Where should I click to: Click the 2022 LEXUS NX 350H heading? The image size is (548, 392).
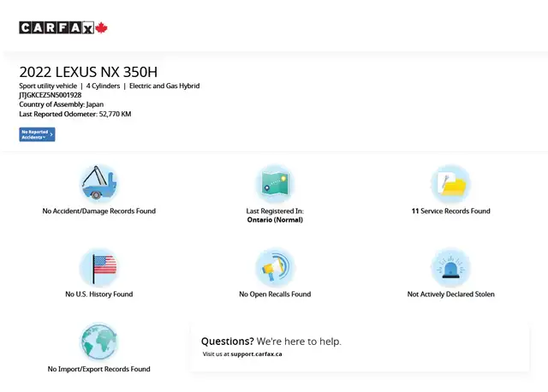88,72
